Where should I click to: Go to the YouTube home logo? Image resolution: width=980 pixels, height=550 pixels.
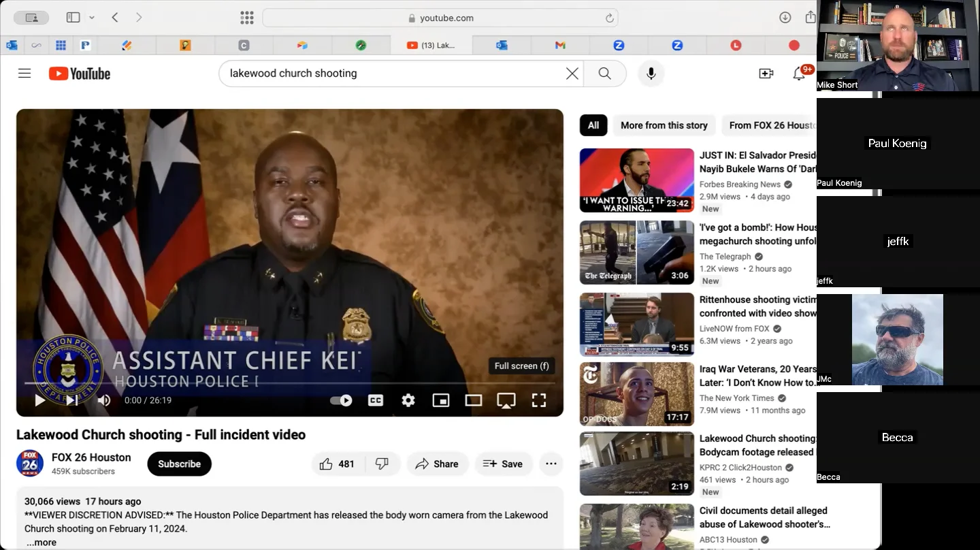(x=80, y=74)
